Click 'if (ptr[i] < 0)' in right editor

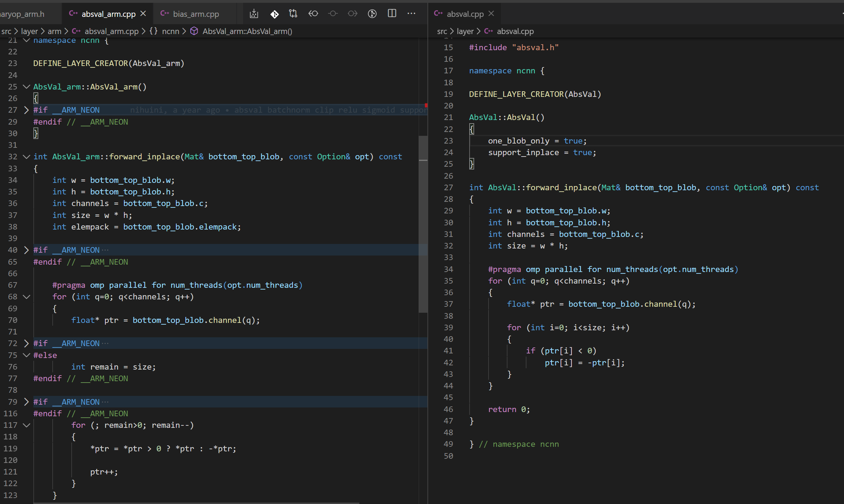(x=561, y=351)
